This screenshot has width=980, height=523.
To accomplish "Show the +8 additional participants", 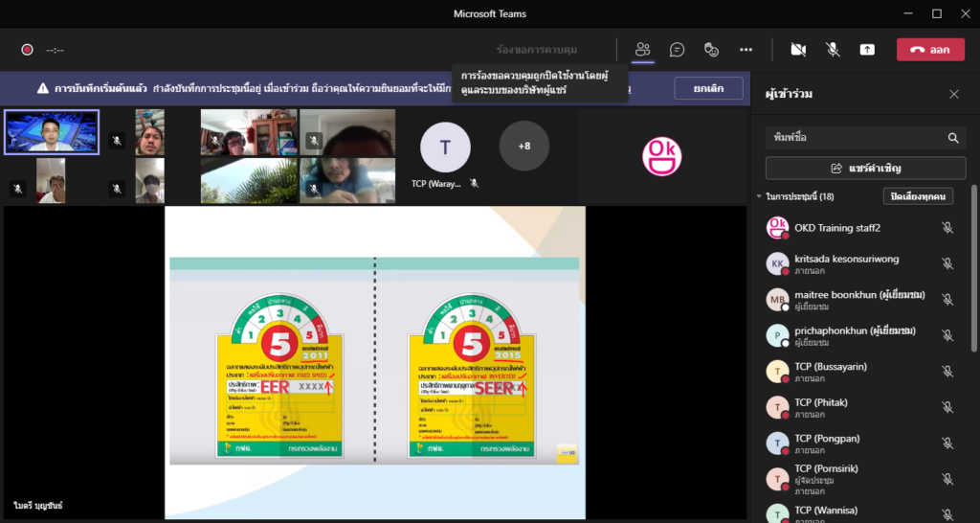I will [523, 146].
